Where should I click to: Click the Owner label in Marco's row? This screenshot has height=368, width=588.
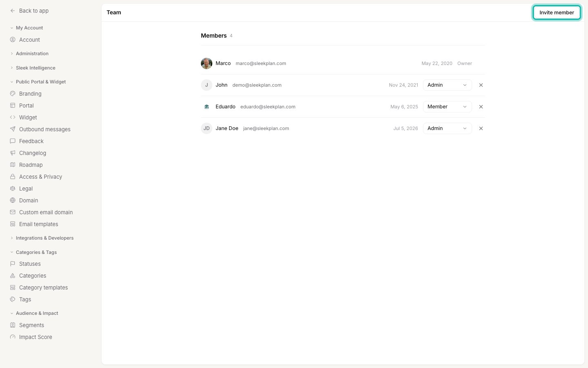tap(465, 63)
